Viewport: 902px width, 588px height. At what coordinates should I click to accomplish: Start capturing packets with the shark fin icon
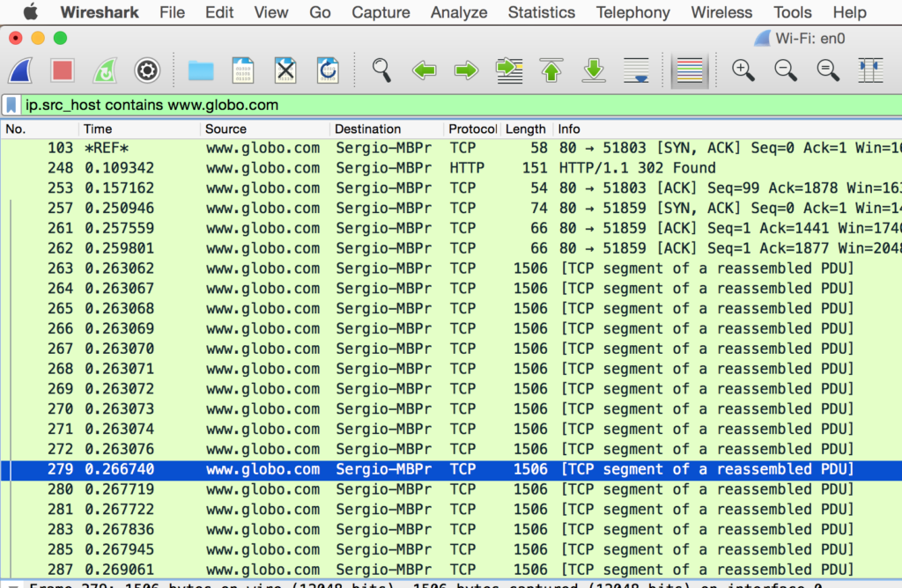coord(21,70)
